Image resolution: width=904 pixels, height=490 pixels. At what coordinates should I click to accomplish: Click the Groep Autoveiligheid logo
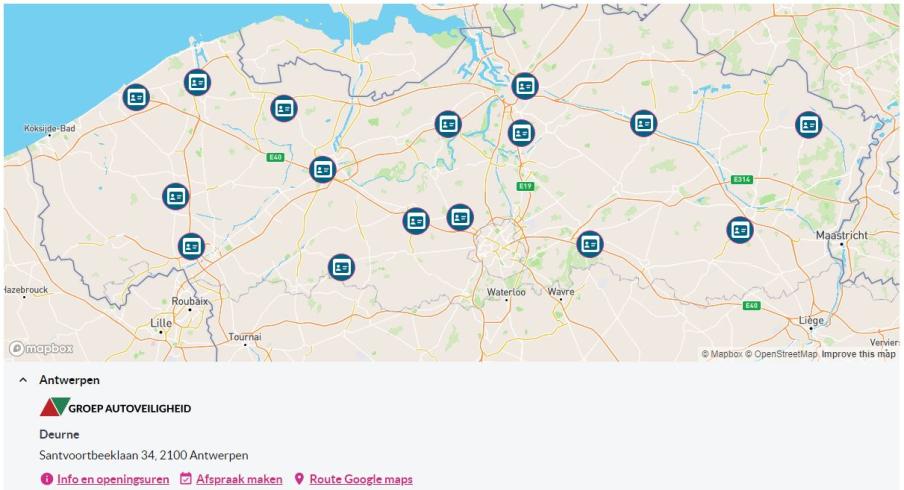click(115, 407)
